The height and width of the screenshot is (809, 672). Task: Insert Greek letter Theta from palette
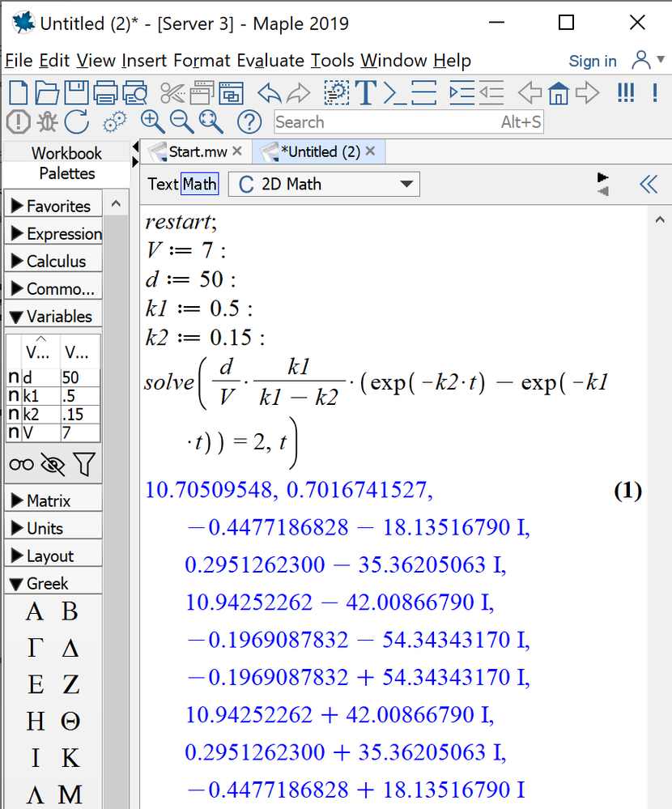(x=70, y=722)
